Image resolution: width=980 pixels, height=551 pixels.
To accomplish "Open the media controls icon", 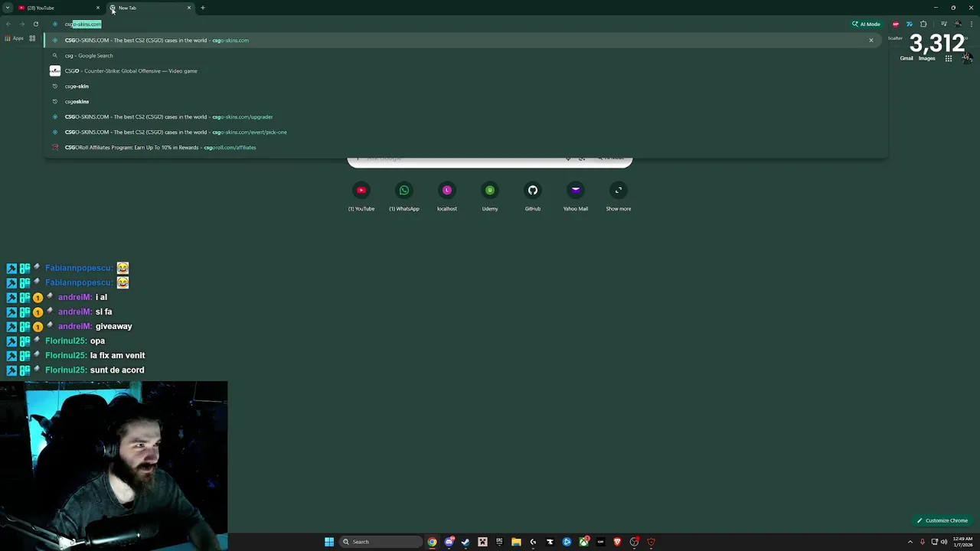I will coord(943,24).
